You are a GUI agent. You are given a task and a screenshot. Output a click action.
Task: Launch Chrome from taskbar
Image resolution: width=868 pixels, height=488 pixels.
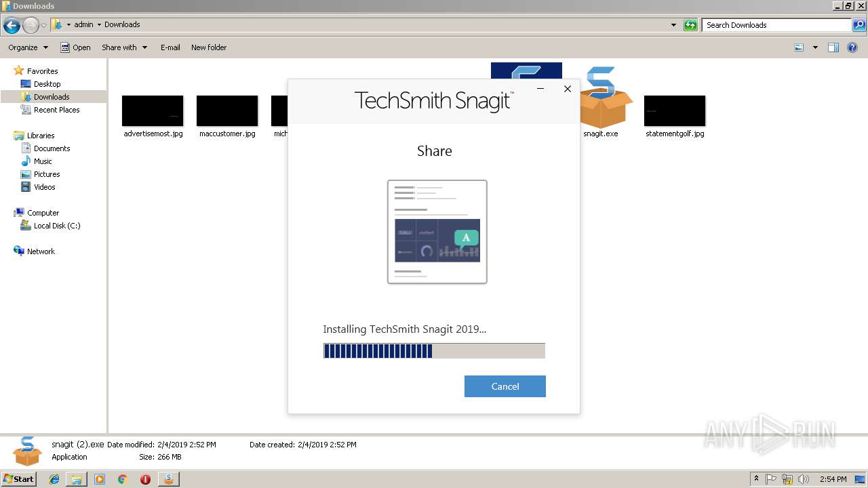(122, 479)
